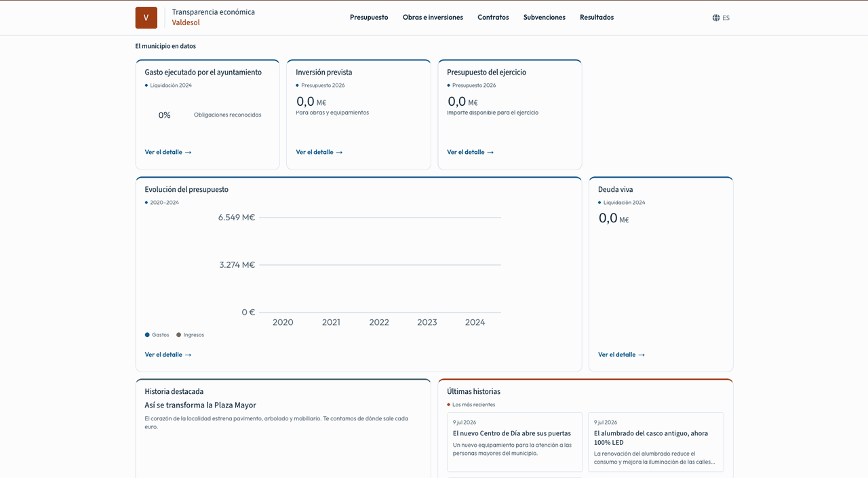868x478 pixels.
Task: Click the 3.274 M€ chart axis label
Action: tap(237, 265)
